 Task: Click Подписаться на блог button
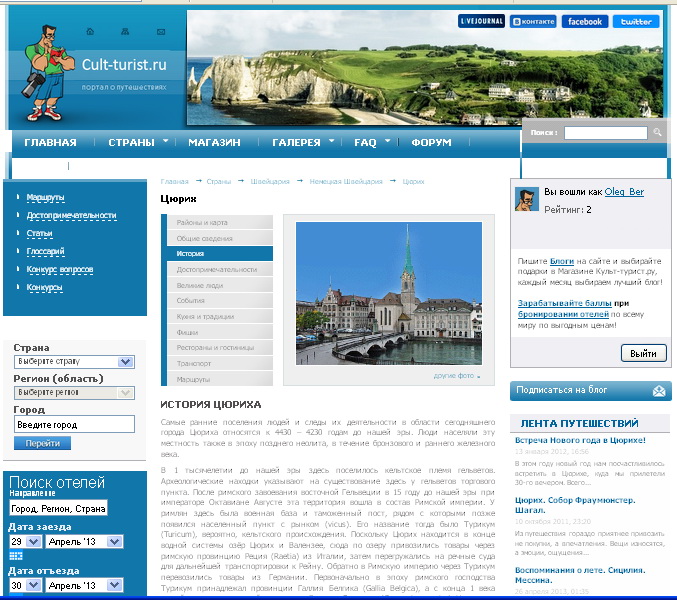[x=590, y=391]
